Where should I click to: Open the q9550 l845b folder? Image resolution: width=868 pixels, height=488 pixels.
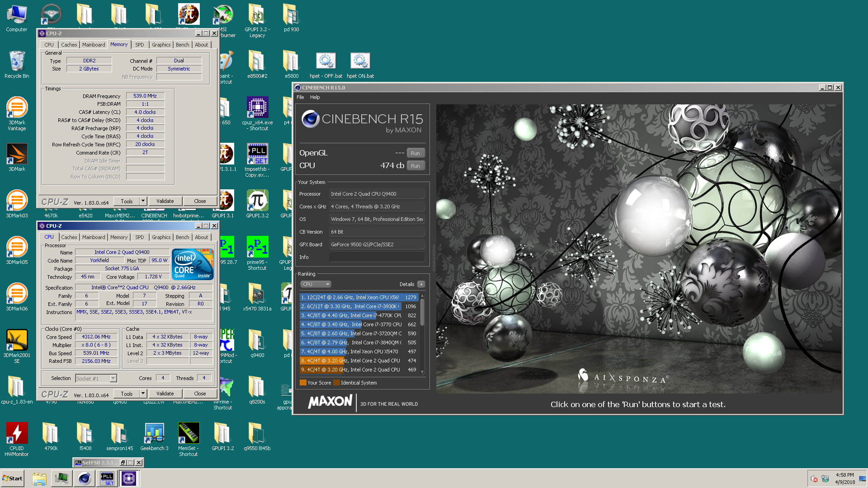click(x=257, y=436)
